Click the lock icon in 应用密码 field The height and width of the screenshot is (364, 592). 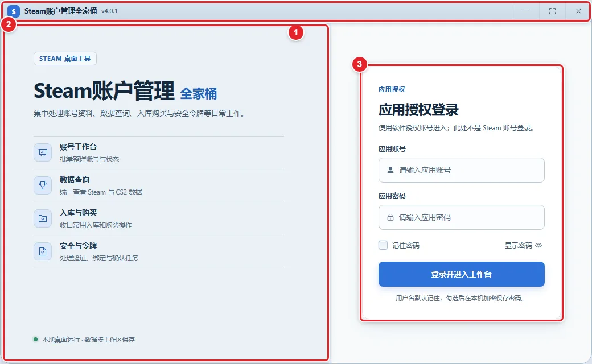(390, 217)
